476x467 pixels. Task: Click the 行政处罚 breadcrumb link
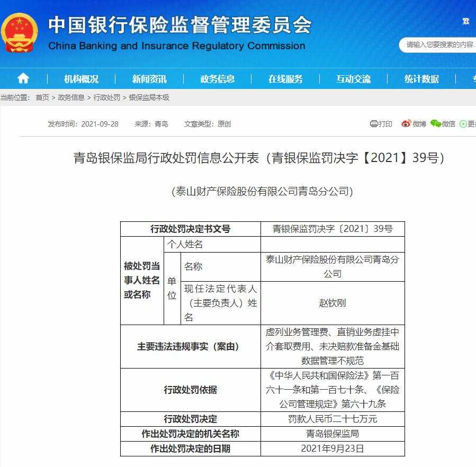[x=107, y=97]
